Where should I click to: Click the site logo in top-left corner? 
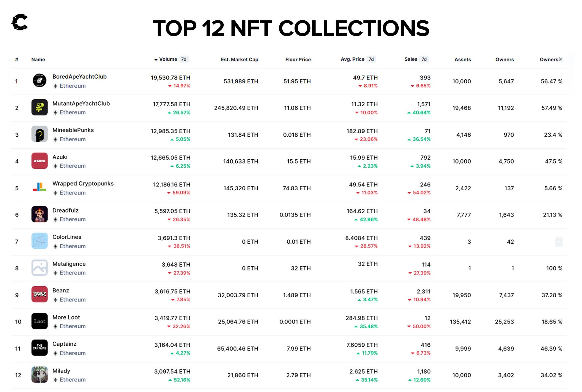[20, 22]
